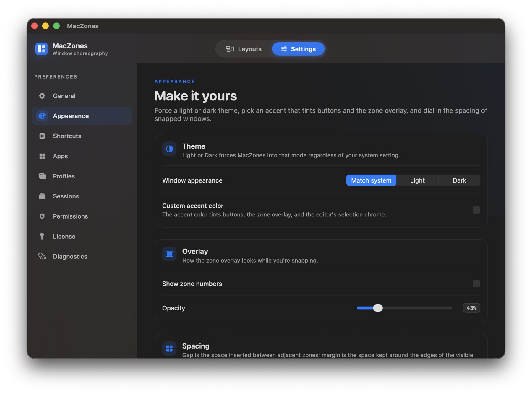This screenshot has height=394, width=532.
Task: Click the 'Show zone numbers' label
Action: pos(192,284)
